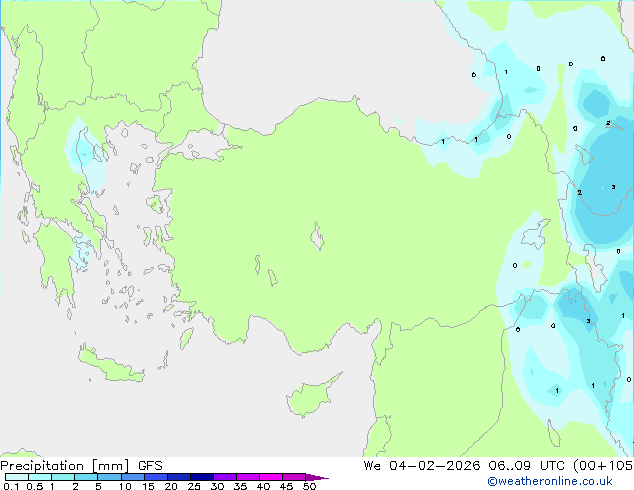Click the forecast date 'We 04-02-2026'
Image resolution: width=634 pixels, height=490 pixels.
[422, 466]
